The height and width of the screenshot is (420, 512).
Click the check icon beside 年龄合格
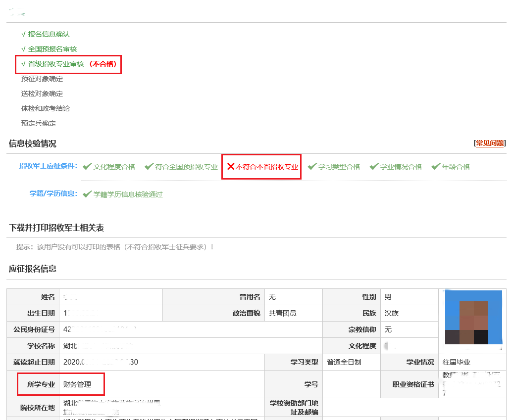436,167
